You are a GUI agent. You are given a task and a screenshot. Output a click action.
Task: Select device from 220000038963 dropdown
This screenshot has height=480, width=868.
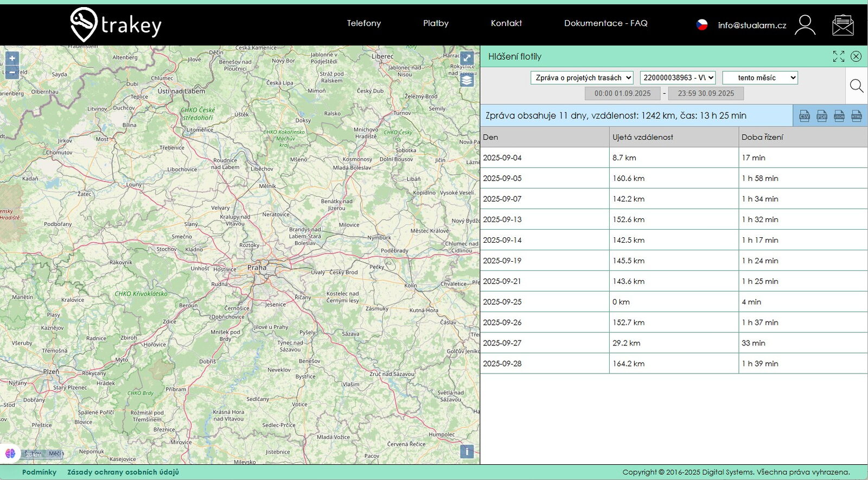coord(678,78)
